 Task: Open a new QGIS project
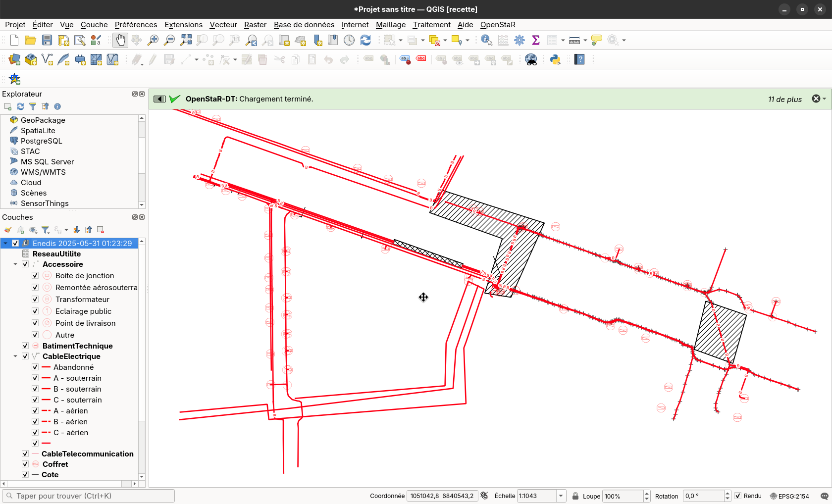click(14, 40)
